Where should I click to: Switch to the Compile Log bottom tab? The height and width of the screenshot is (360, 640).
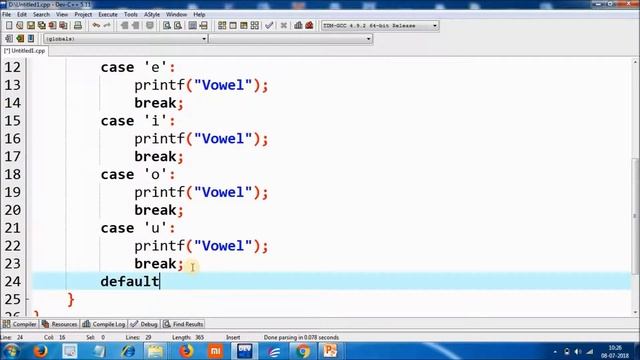(104, 324)
